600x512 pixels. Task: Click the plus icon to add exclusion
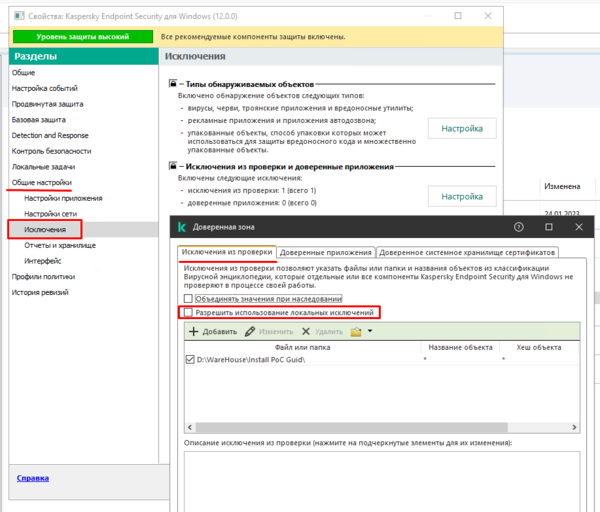pos(194,331)
